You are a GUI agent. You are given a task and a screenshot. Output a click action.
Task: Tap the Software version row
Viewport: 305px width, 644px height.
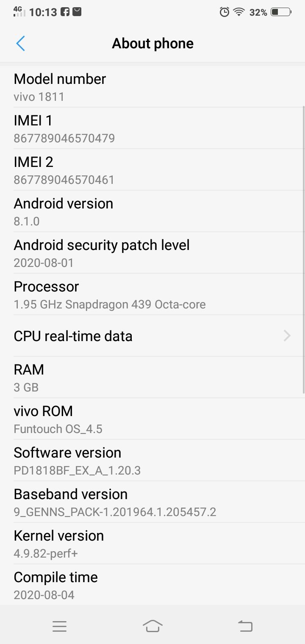152,461
